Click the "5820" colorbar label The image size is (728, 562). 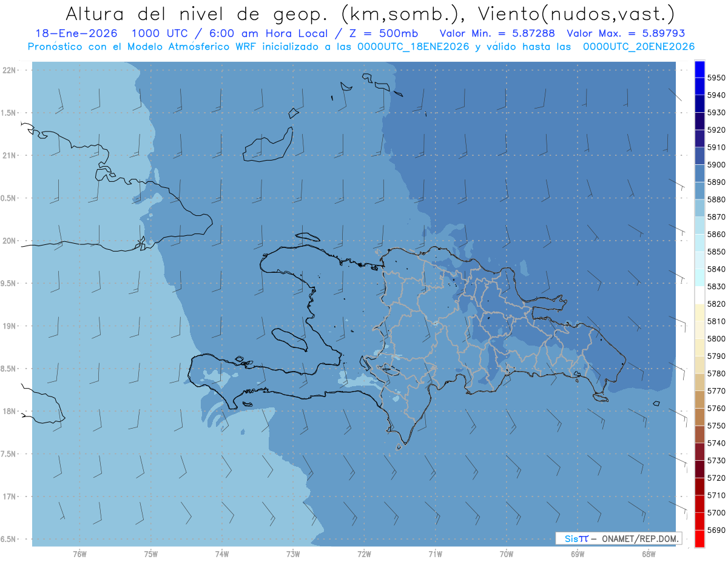pos(716,304)
